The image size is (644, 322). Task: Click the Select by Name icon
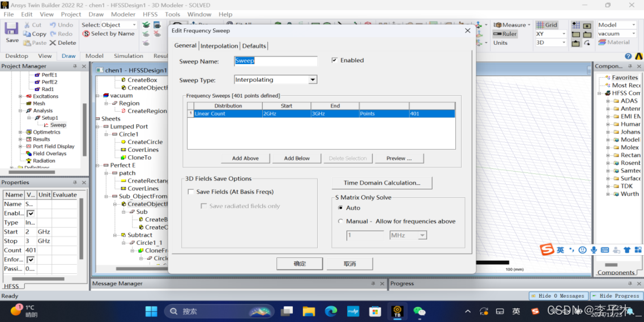tap(86, 33)
